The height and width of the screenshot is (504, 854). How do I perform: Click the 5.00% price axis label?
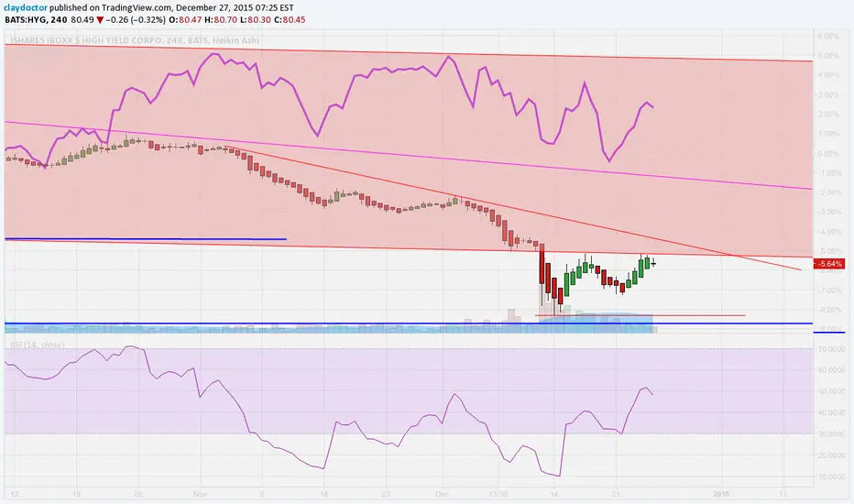(827, 56)
